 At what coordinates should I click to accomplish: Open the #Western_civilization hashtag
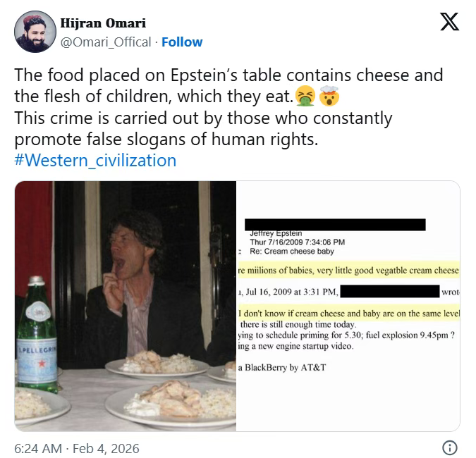coord(95,160)
